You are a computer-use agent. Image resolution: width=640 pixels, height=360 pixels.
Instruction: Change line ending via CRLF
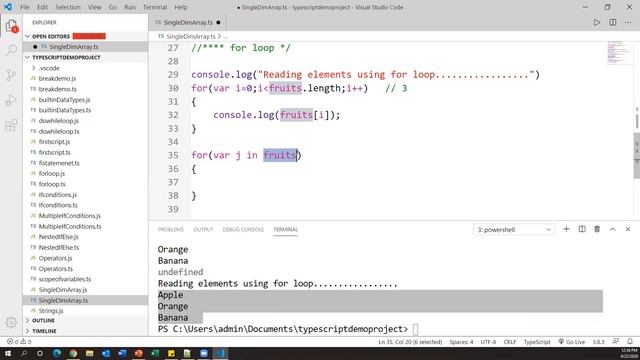[x=509, y=342]
